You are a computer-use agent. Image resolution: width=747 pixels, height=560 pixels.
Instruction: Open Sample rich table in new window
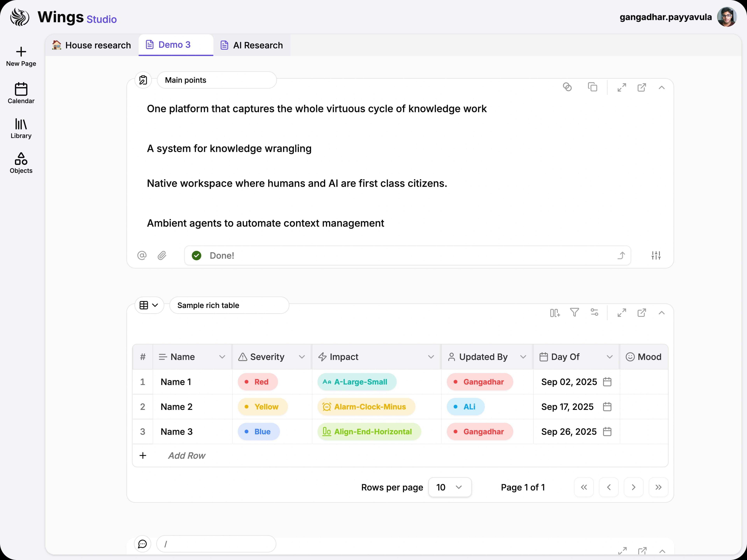pyautogui.click(x=642, y=313)
